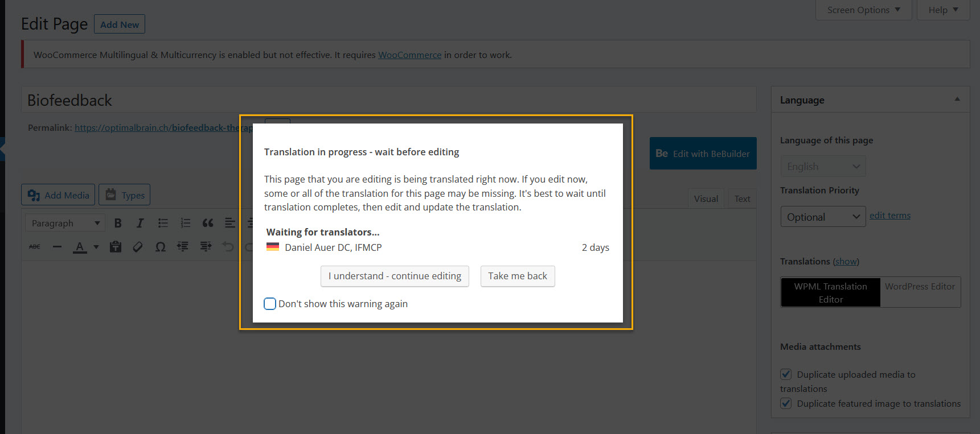Click the Translations 'show' link

(846, 261)
